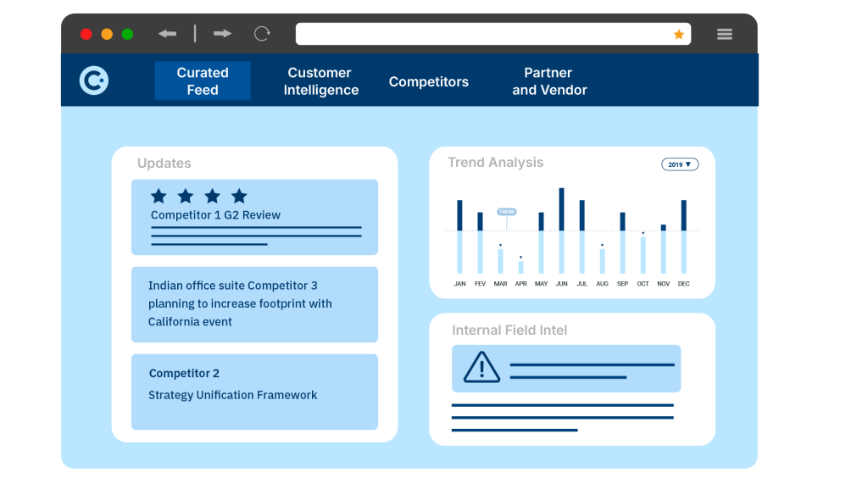Open the browser hamburger menu

(x=725, y=33)
